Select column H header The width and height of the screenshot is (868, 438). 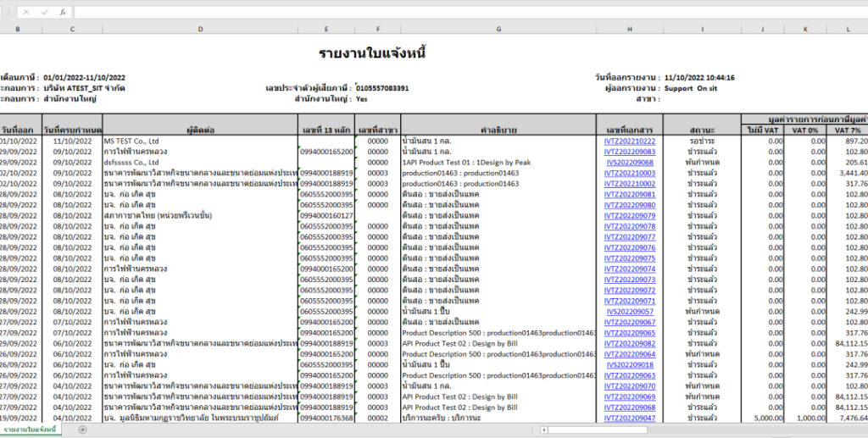coord(629,30)
